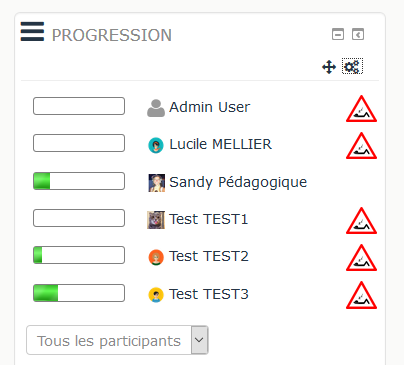Select the Test TEST2 name link
The image size is (404, 365).
tap(209, 256)
